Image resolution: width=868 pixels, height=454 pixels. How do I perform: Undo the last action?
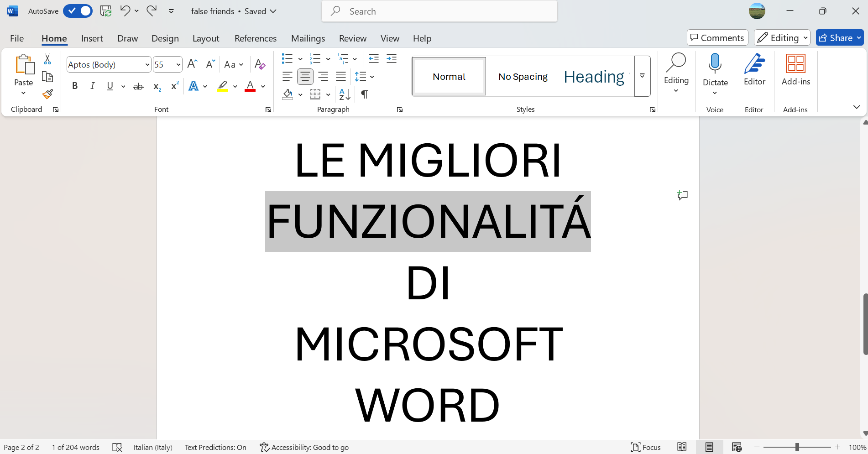[125, 11]
